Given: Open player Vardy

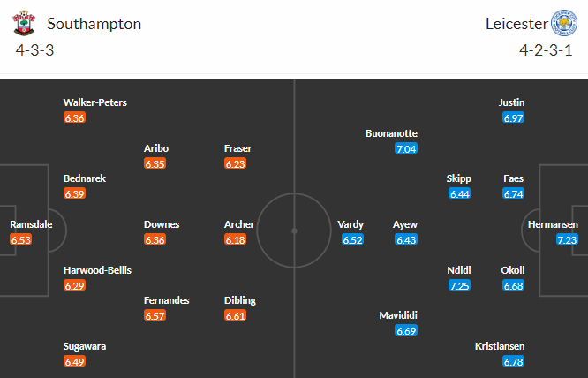Looking at the screenshot, I should 351,224.
